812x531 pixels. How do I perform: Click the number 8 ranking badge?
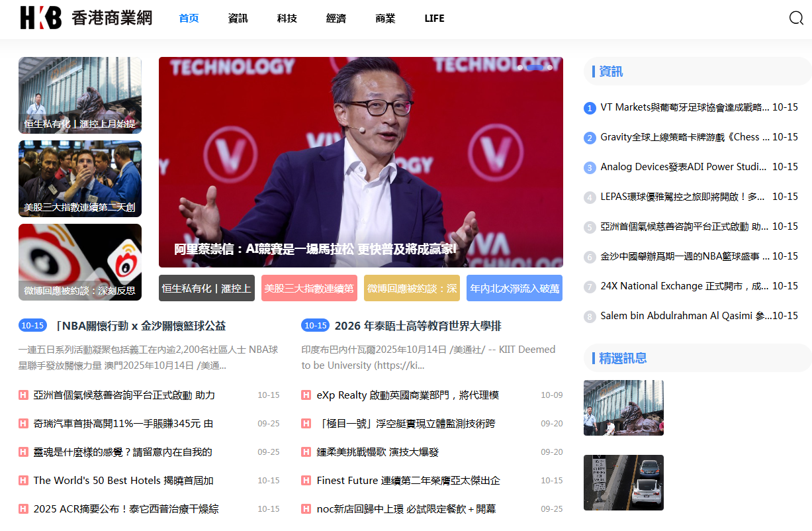click(x=590, y=316)
